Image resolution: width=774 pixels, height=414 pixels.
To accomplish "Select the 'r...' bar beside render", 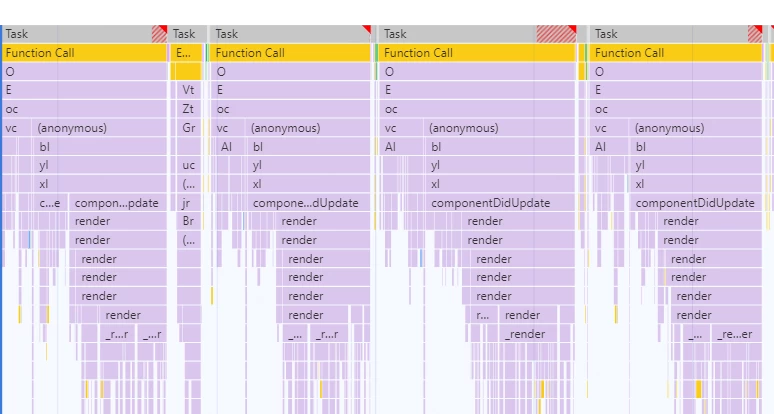I will point(482,315).
